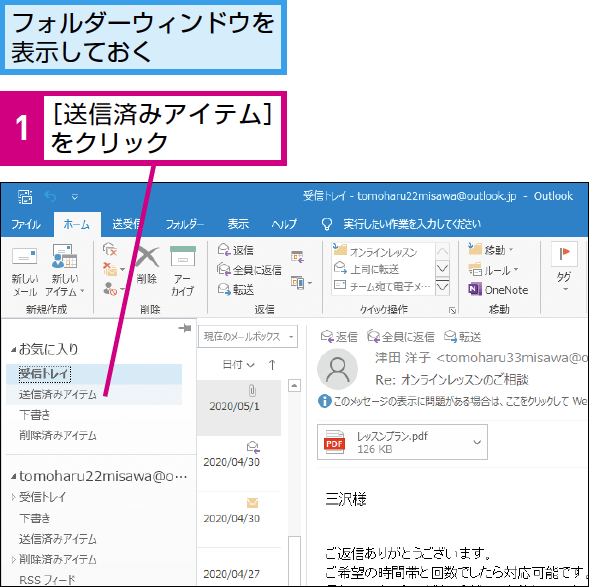
Task: Open the 2020/04/30 message with envelope icon
Action: click(x=239, y=519)
